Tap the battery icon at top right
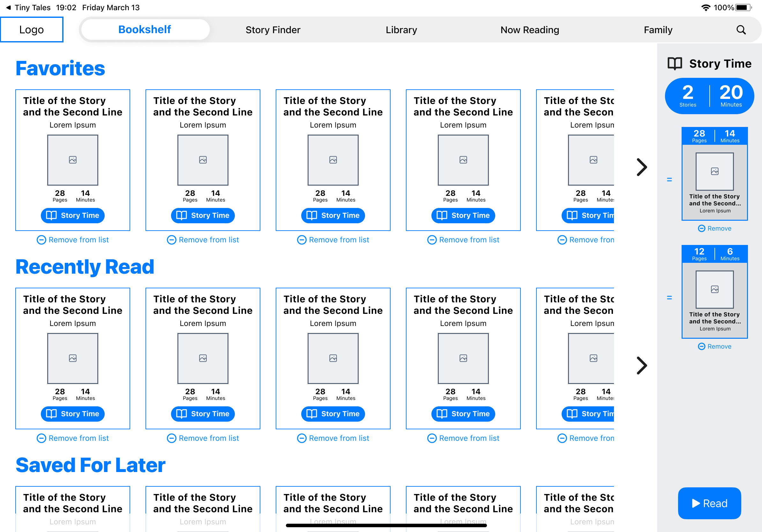The width and height of the screenshot is (762, 532). pyautogui.click(x=744, y=7)
